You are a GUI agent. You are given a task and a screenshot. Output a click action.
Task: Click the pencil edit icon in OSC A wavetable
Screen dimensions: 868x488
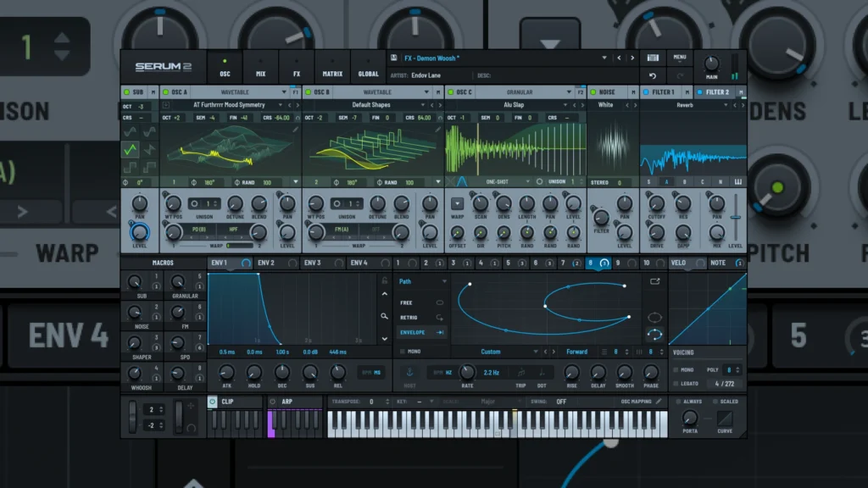pyautogui.click(x=296, y=130)
